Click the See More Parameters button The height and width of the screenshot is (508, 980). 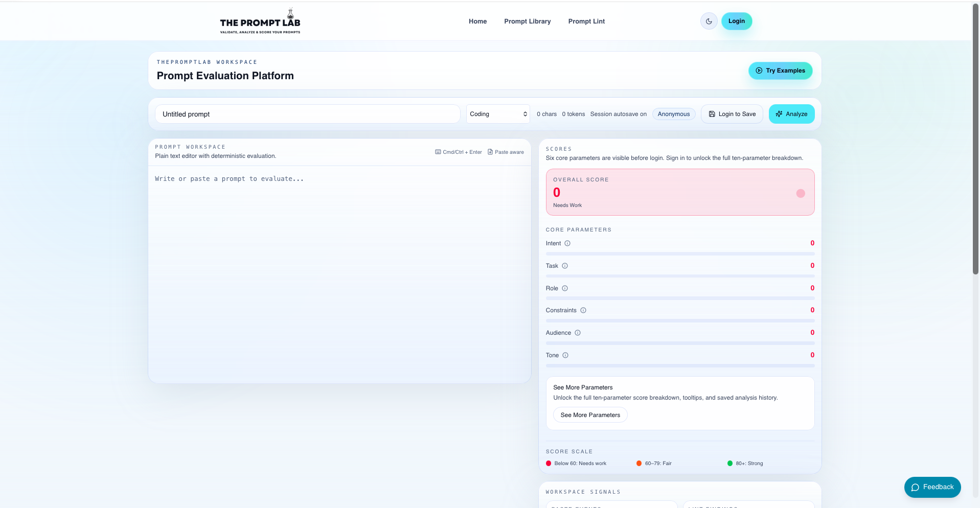click(x=590, y=415)
